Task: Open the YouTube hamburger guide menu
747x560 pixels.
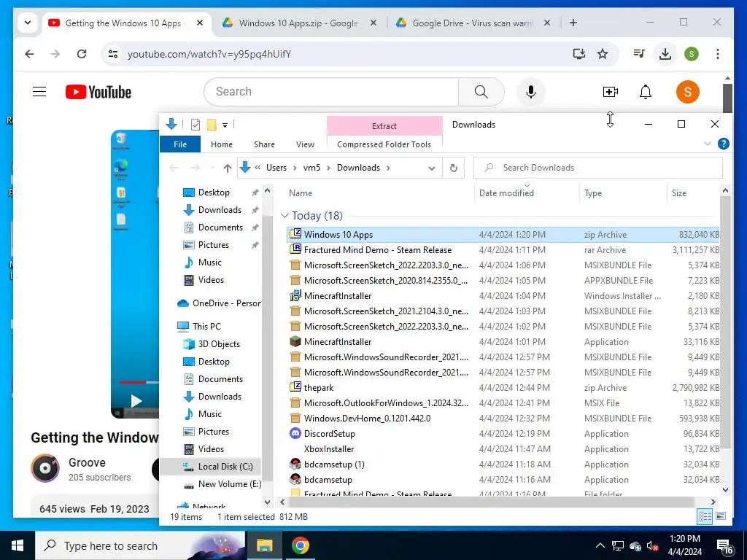Action: click(x=39, y=91)
